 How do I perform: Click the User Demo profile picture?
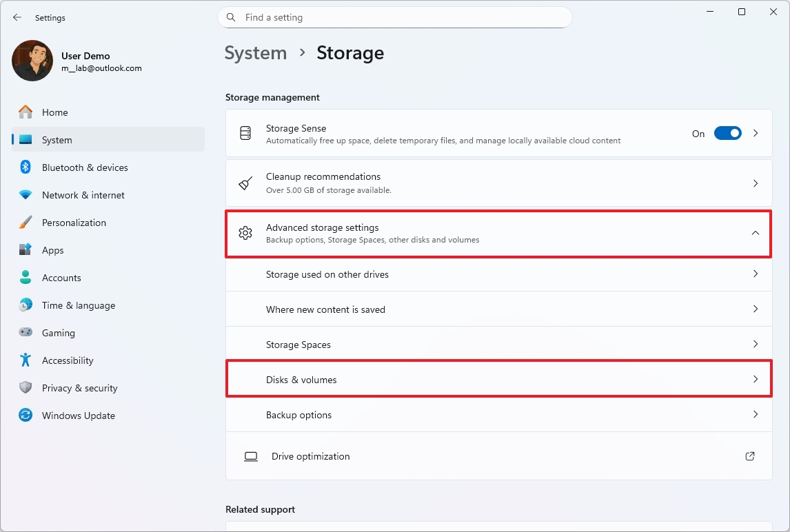[x=32, y=61]
